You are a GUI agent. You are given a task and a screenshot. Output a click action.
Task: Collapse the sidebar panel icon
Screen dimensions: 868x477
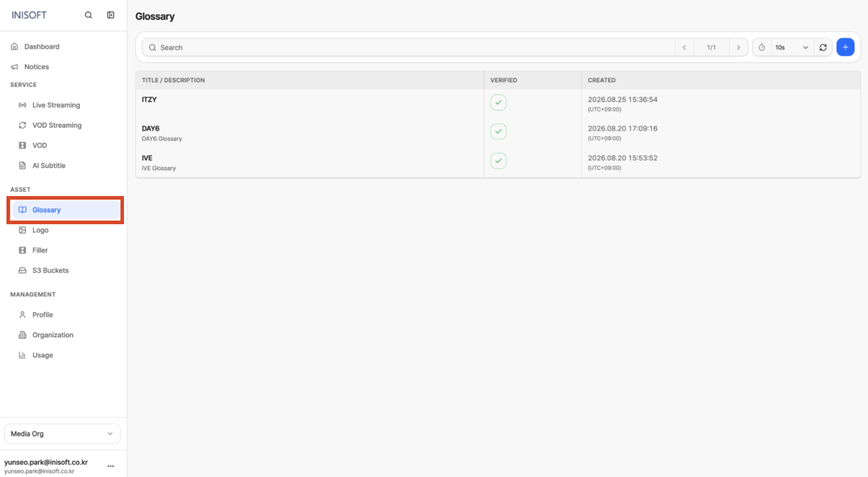click(x=111, y=15)
